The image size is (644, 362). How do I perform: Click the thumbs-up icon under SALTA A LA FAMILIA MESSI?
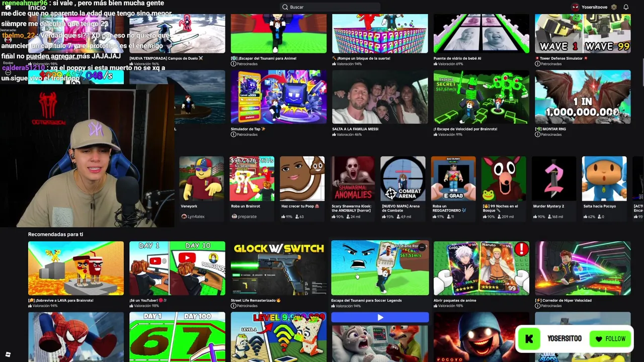334,135
